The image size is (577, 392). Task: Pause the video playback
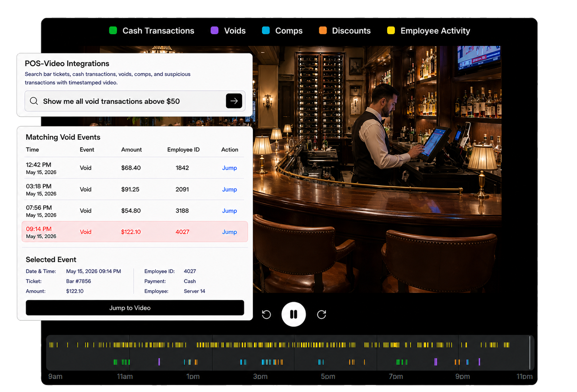click(x=294, y=314)
